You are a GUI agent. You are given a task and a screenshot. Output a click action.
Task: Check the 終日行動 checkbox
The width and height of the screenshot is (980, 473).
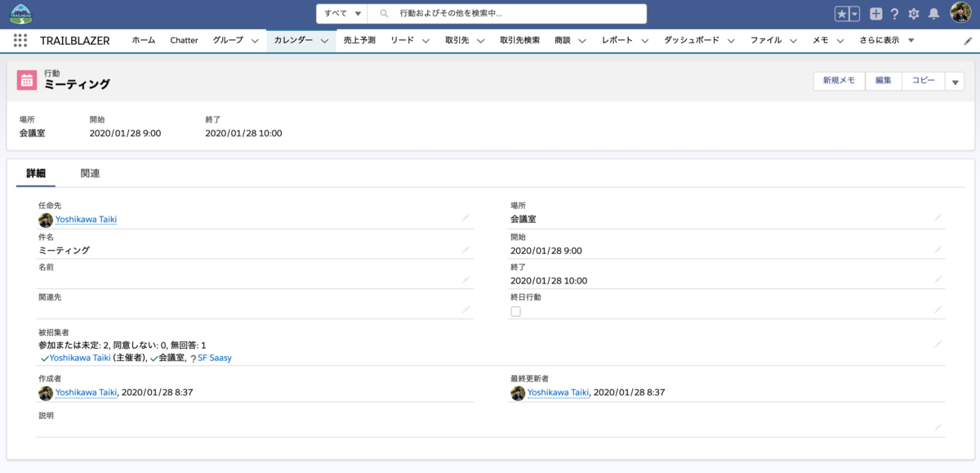coord(515,311)
